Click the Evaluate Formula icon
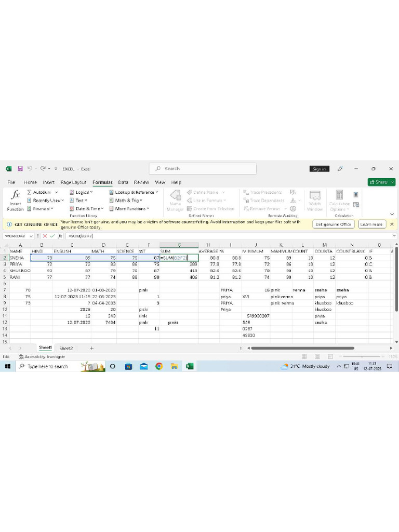The height and width of the screenshot is (532, 399). pyautogui.click(x=293, y=209)
